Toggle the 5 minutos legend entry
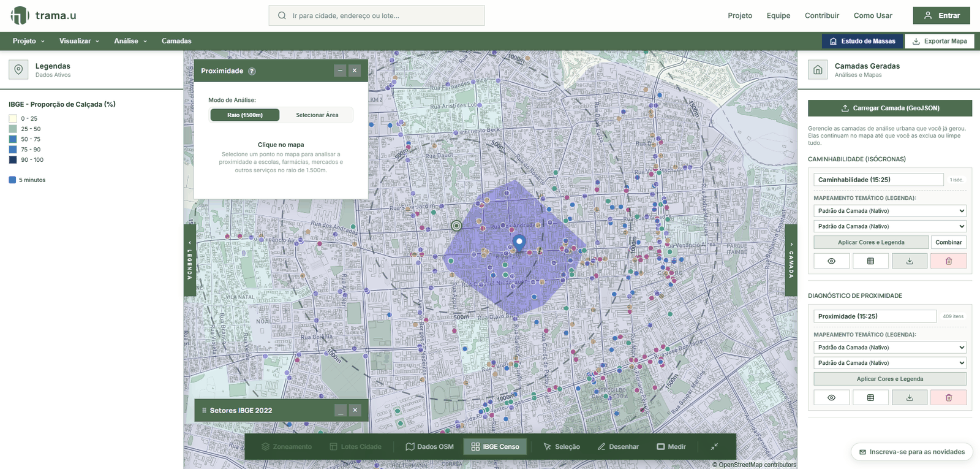The width and height of the screenshot is (980, 469). [27, 180]
